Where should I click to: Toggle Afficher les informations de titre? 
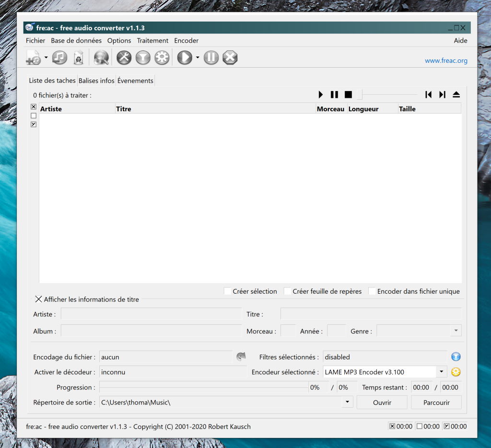pyautogui.click(x=38, y=299)
